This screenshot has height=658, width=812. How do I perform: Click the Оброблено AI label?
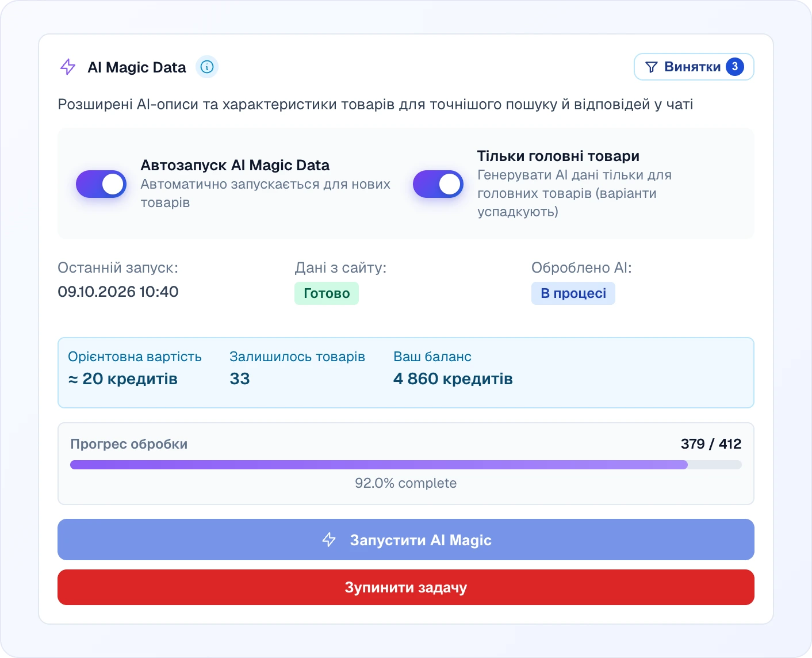[x=581, y=268]
